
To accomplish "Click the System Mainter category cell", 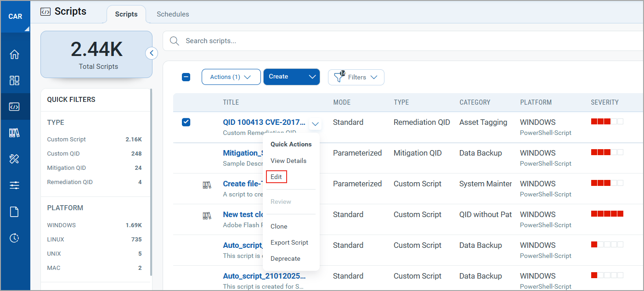I will point(486,184).
